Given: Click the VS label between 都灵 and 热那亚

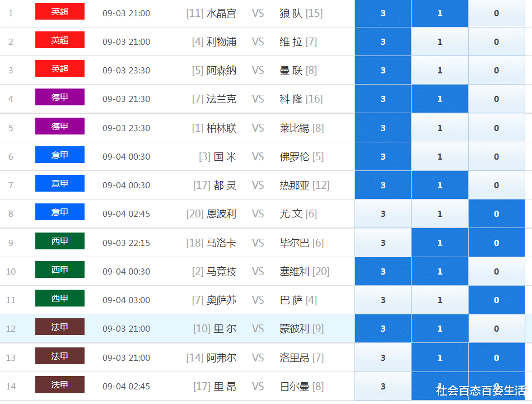Looking at the screenshot, I should pos(258,185).
